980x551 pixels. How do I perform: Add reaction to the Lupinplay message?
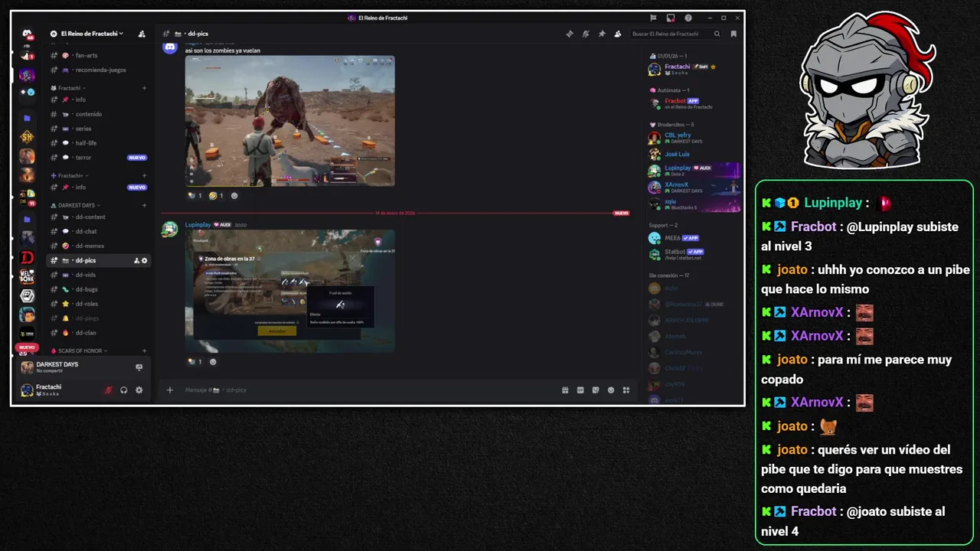pyautogui.click(x=213, y=362)
